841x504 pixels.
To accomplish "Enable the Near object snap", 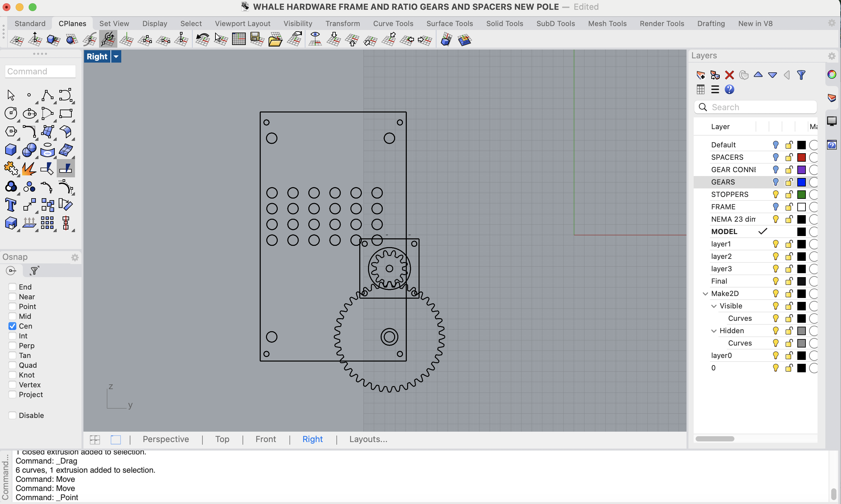I will point(12,297).
